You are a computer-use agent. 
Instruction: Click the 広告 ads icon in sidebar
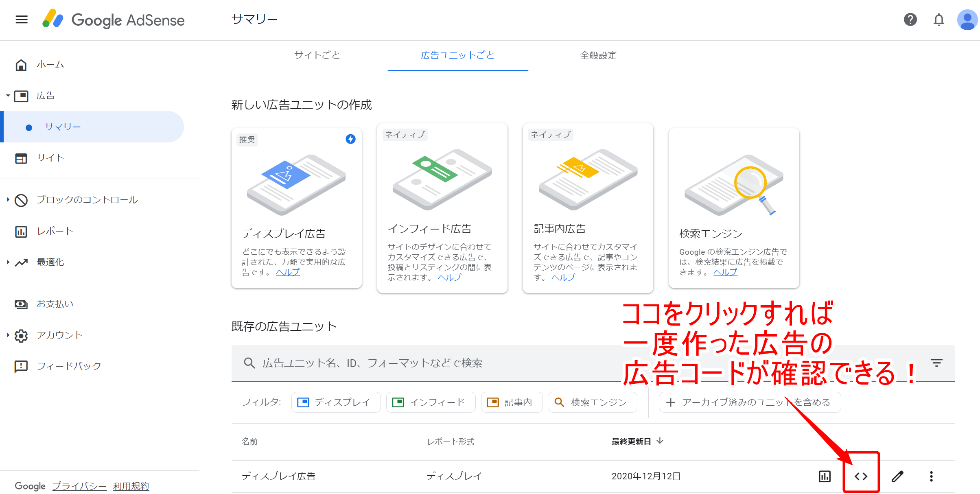pyautogui.click(x=21, y=96)
